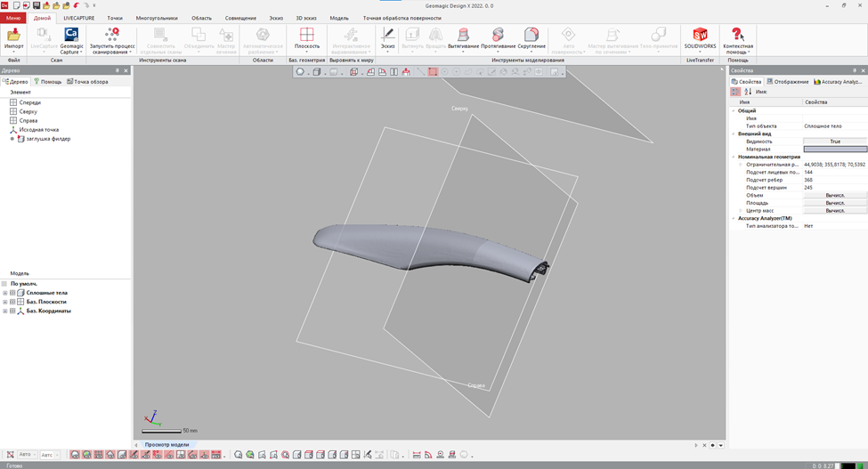This screenshot has width=868, height=469.
Task: Pin the Дерево panel
Action: 118,71
